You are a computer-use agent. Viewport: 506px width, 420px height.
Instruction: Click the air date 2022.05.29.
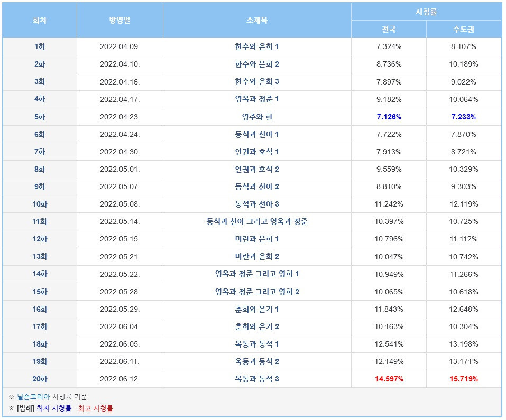point(119,309)
